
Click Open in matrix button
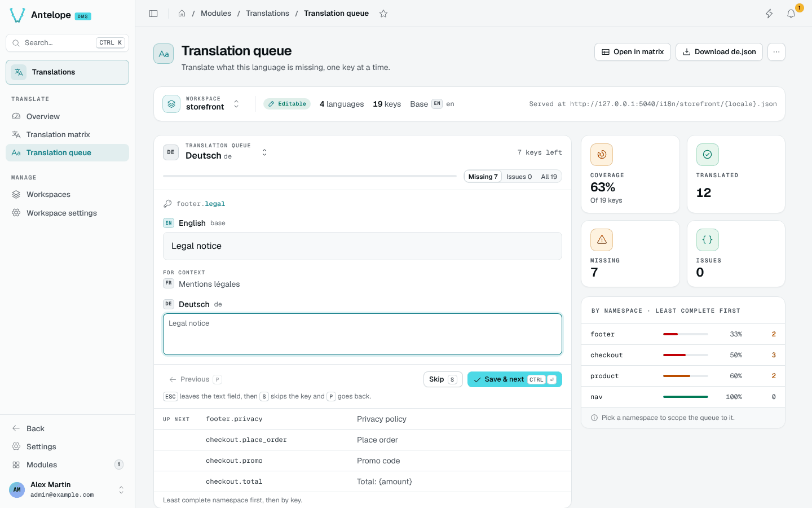633,52
